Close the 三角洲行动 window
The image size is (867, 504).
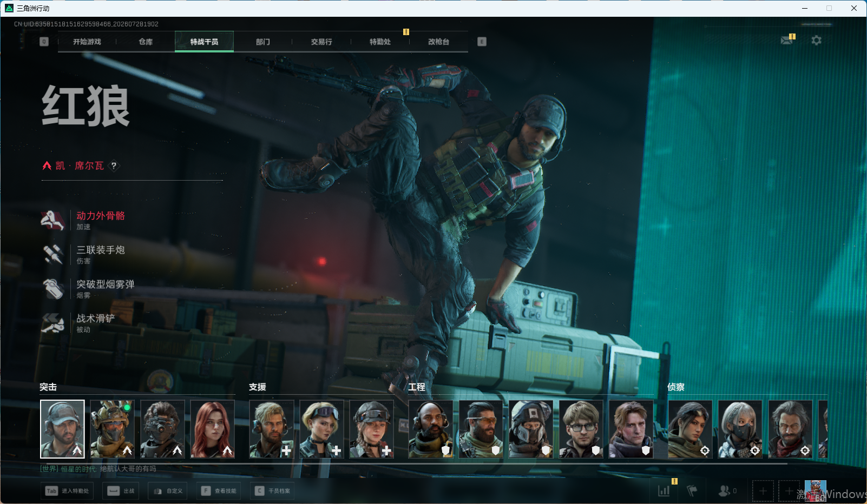(854, 8)
